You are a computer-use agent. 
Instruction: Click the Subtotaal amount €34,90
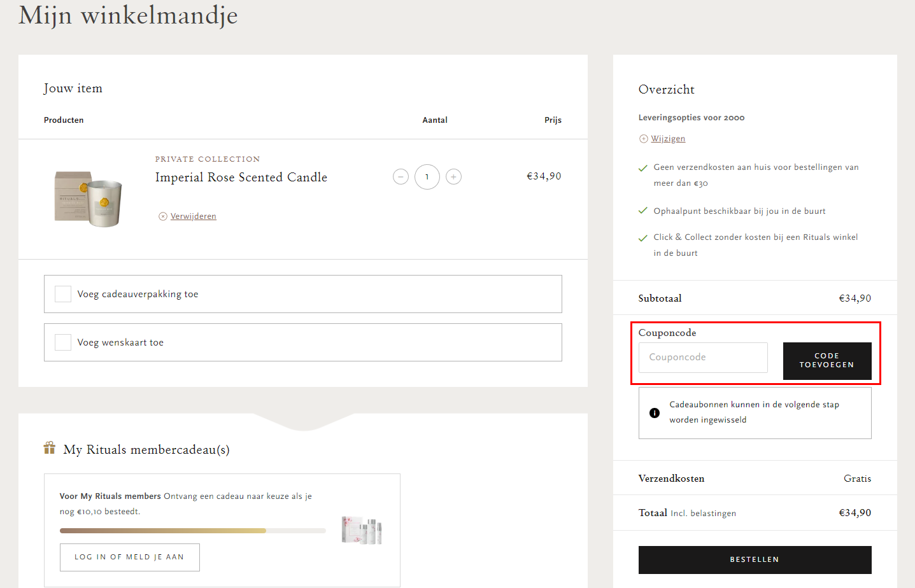click(x=855, y=298)
